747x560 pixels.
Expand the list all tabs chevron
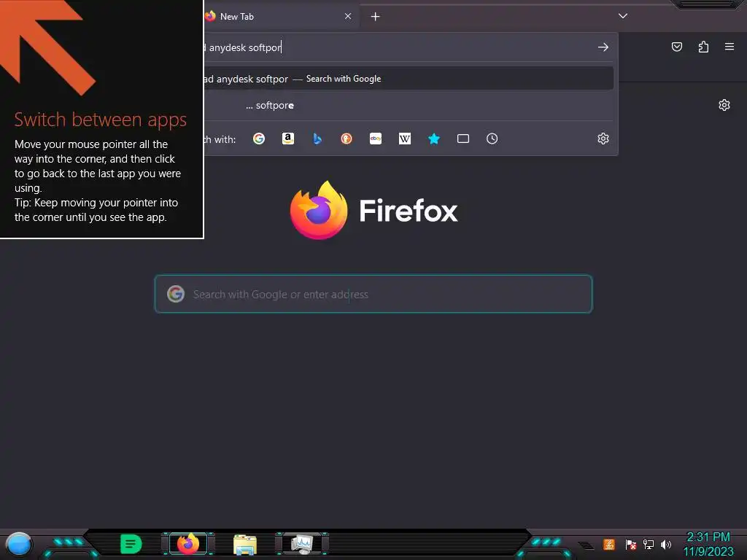pos(623,16)
